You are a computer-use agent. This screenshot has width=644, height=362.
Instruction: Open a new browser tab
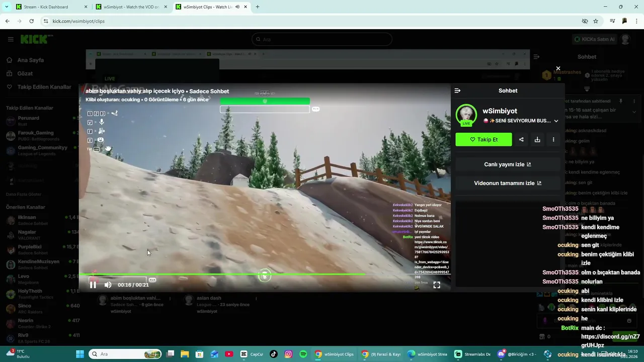[258, 7]
